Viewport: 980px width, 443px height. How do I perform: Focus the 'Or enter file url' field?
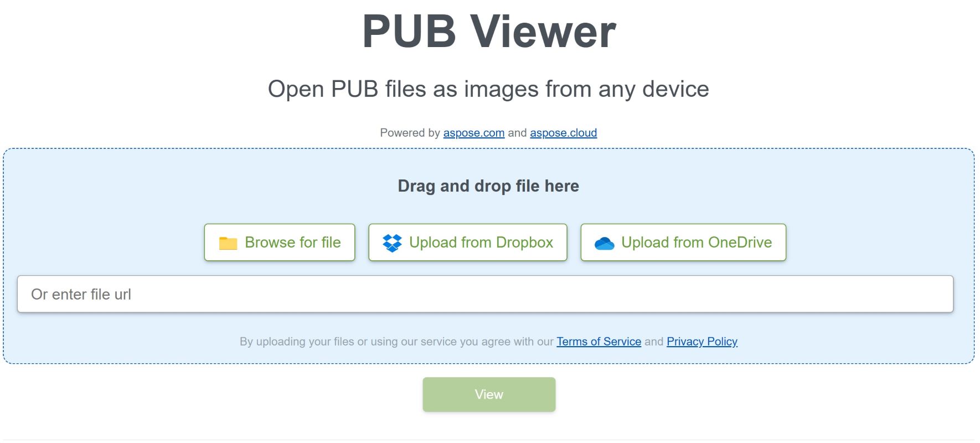(x=485, y=294)
